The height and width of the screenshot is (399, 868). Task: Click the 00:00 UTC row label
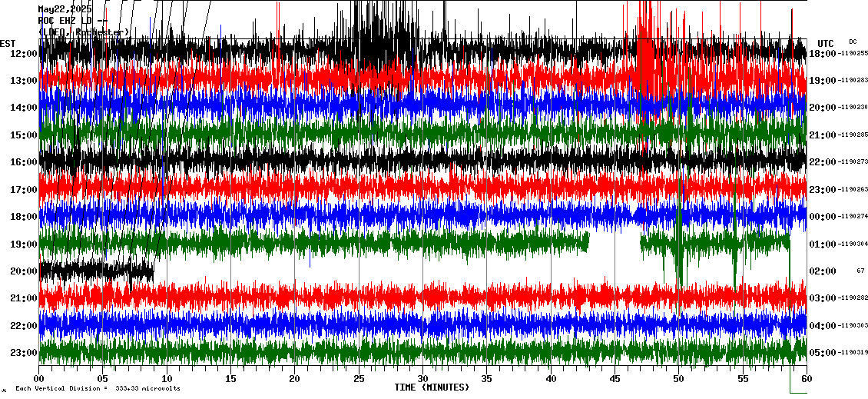point(822,217)
